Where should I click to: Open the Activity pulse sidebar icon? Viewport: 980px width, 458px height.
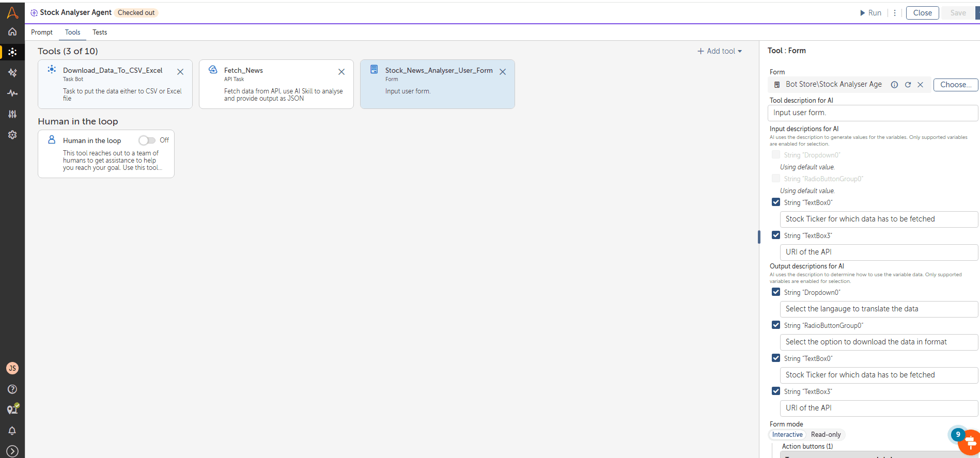[x=12, y=93]
